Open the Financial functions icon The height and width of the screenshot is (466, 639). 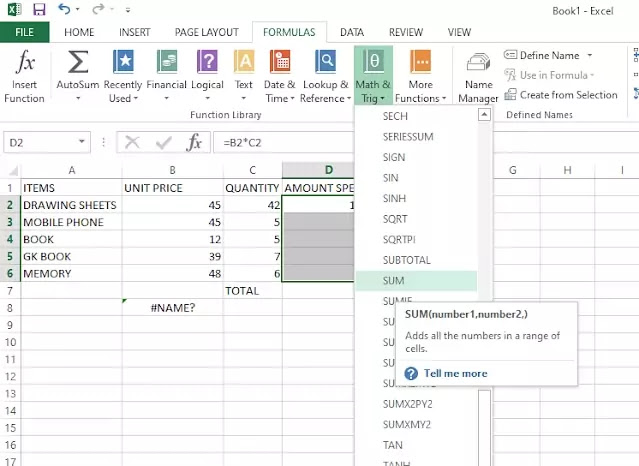[x=167, y=62]
